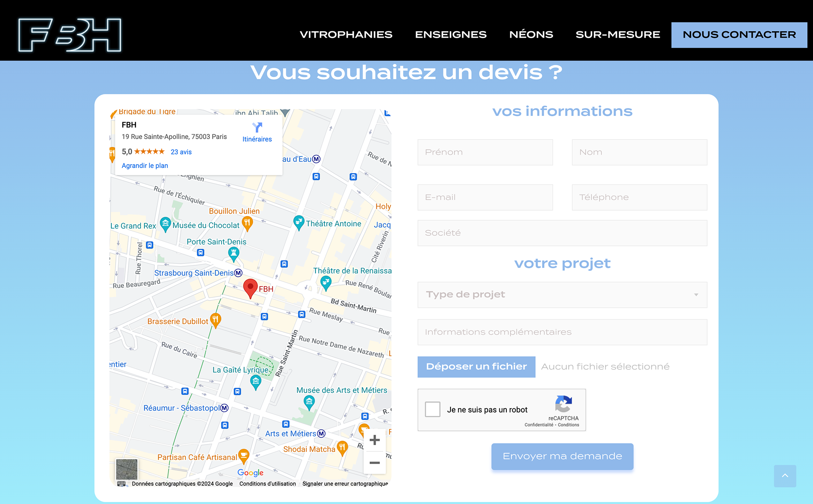Click the red FBH map pin
The height and width of the screenshot is (504, 813).
250,289
